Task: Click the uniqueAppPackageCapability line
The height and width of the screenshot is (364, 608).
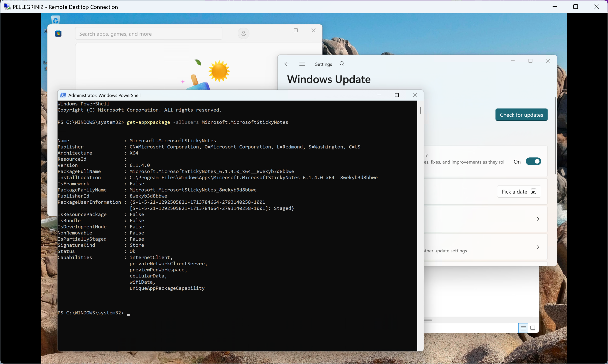Action: [167, 288]
